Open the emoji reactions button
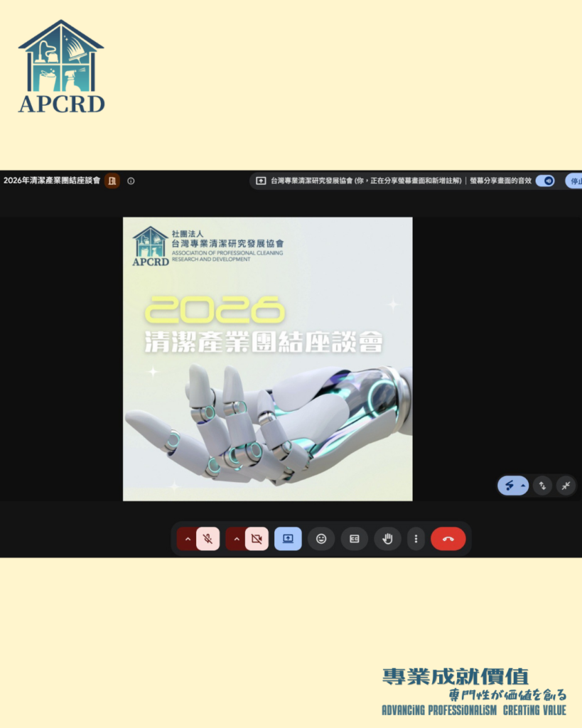The width and height of the screenshot is (582, 728). pyautogui.click(x=321, y=539)
